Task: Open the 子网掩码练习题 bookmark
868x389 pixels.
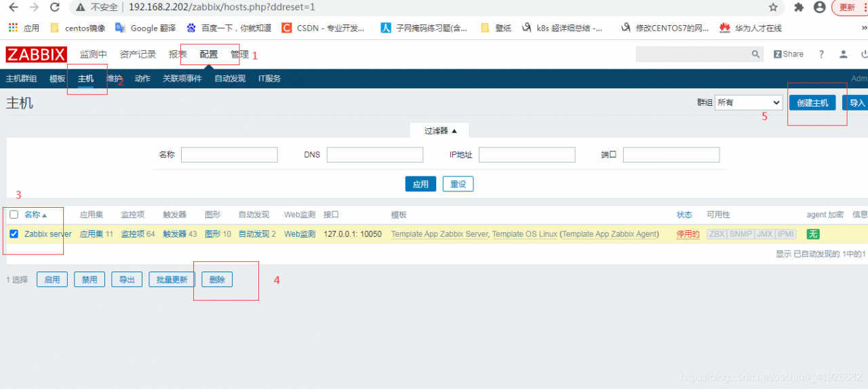Action: [x=424, y=28]
